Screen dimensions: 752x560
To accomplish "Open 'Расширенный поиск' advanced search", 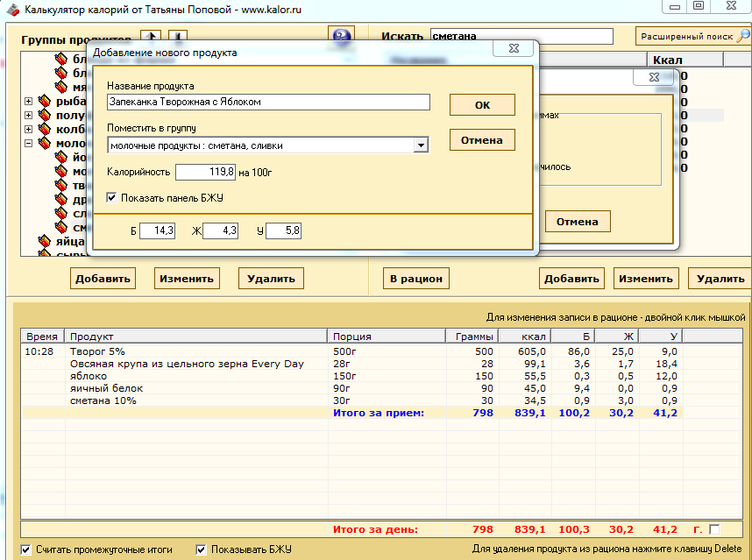I will click(693, 36).
